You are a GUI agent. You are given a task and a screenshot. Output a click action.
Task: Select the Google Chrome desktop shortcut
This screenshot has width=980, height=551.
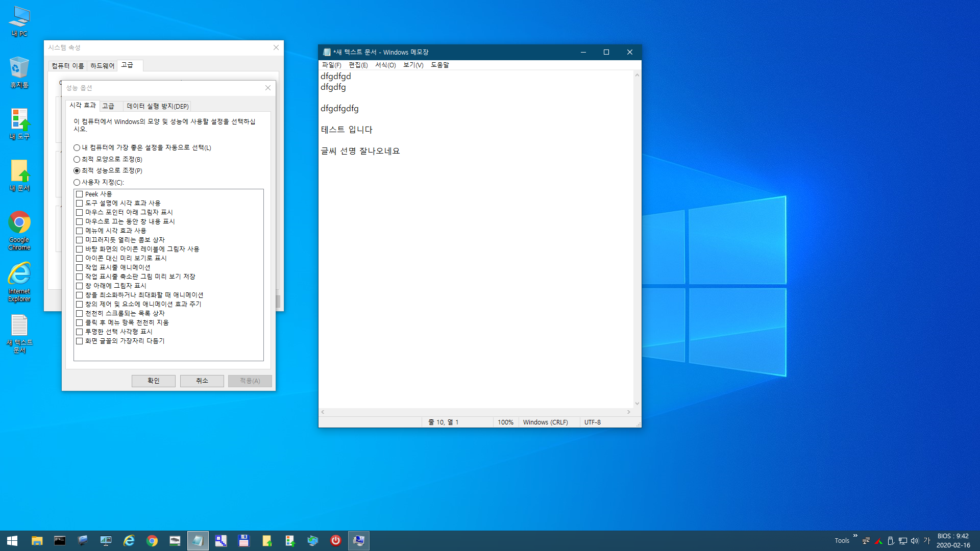point(19,231)
